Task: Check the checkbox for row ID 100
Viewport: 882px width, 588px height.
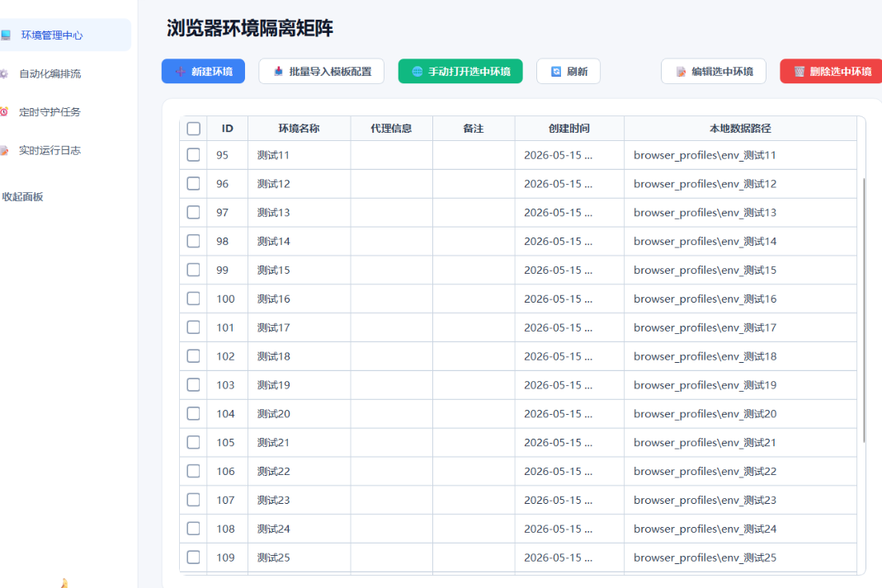Action: coord(194,299)
